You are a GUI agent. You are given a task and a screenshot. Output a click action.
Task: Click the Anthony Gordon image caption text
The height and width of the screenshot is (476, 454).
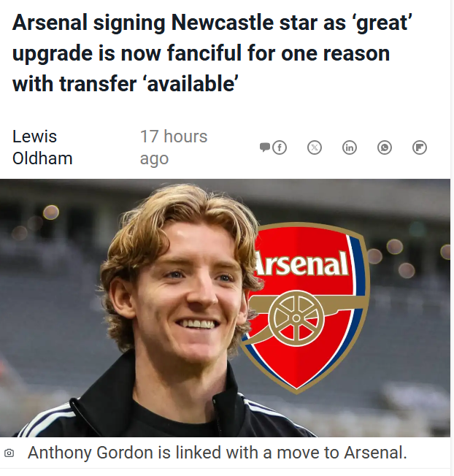[x=216, y=453]
